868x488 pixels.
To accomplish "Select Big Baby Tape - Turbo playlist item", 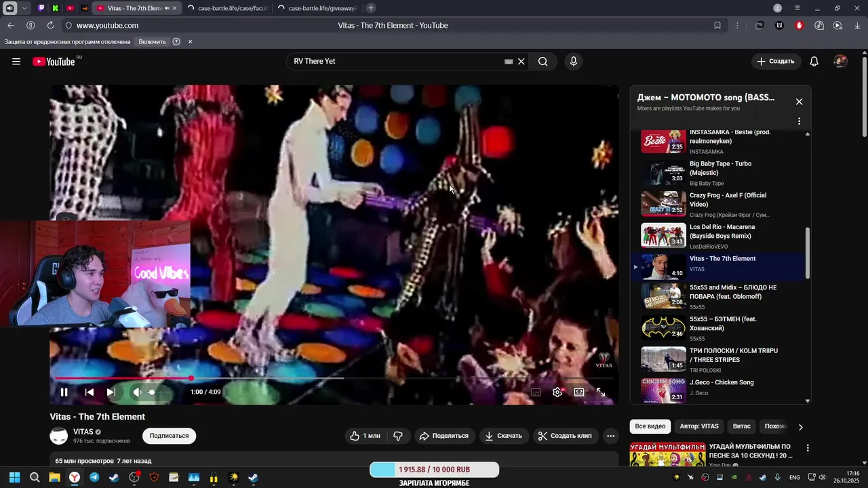I will coord(719,173).
